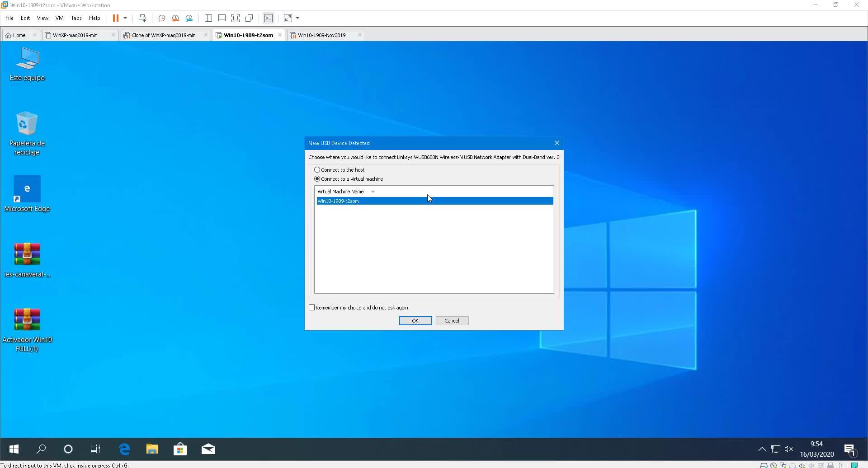Toggle the console view icon
This screenshot has height=468, width=868.
coord(269,18)
